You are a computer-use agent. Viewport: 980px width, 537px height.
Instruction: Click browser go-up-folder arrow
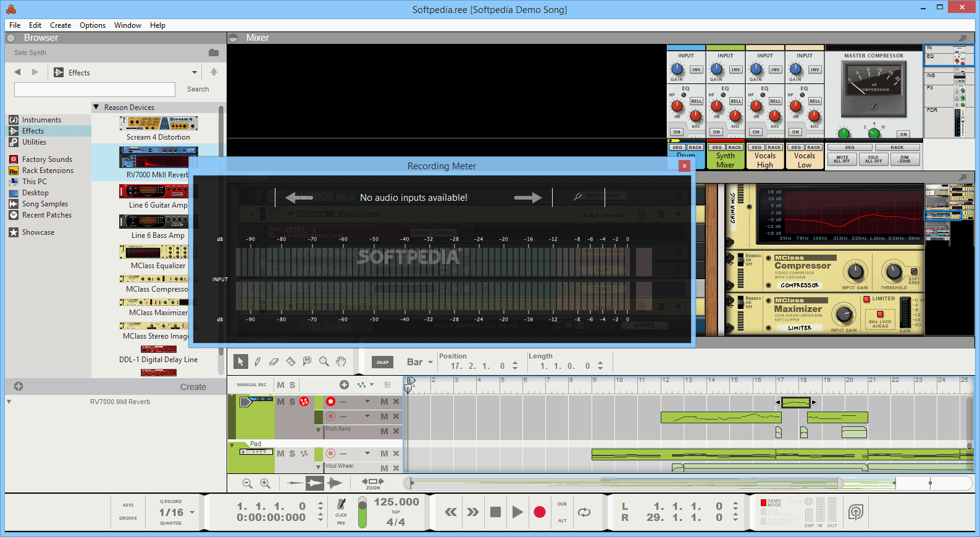click(x=214, y=72)
